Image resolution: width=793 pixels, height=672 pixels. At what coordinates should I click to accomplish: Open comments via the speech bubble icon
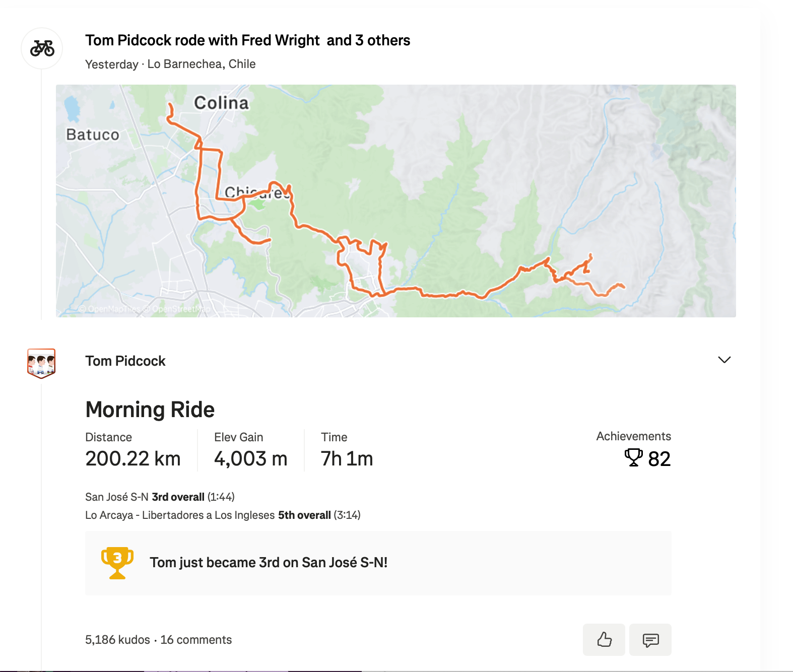point(650,640)
